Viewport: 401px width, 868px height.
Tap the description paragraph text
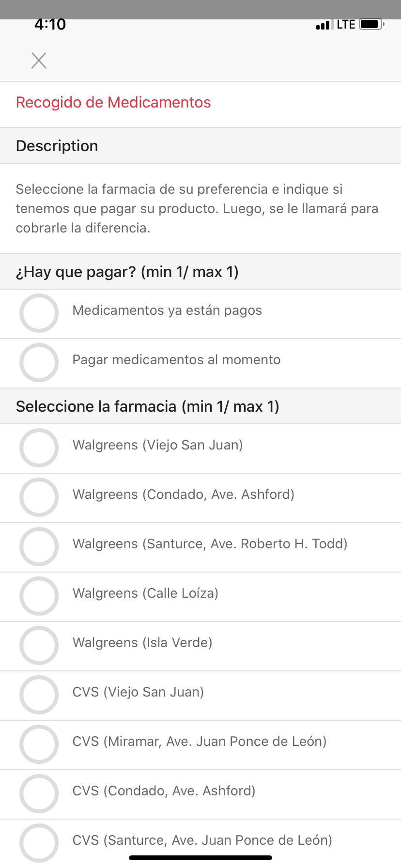[197, 208]
